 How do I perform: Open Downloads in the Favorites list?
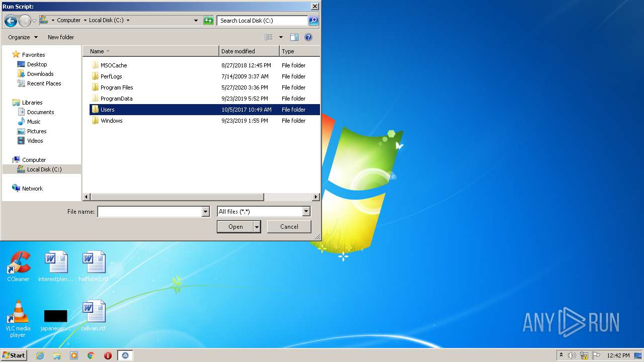[x=40, y=74]
